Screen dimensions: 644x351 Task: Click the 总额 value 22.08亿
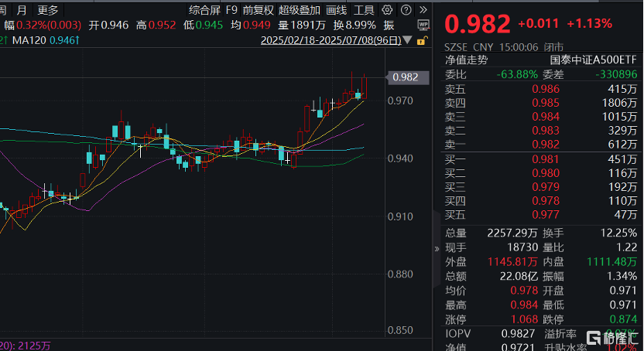click(x=519, y=276)
